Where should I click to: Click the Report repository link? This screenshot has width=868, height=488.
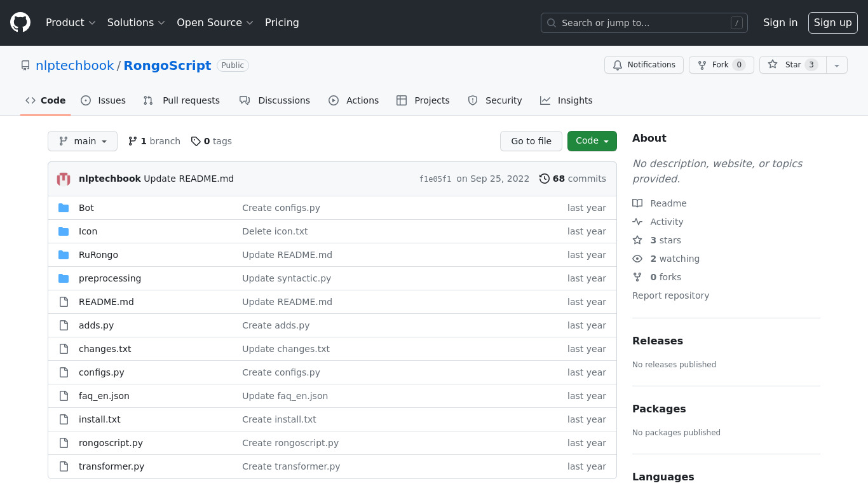coord(670,295)
